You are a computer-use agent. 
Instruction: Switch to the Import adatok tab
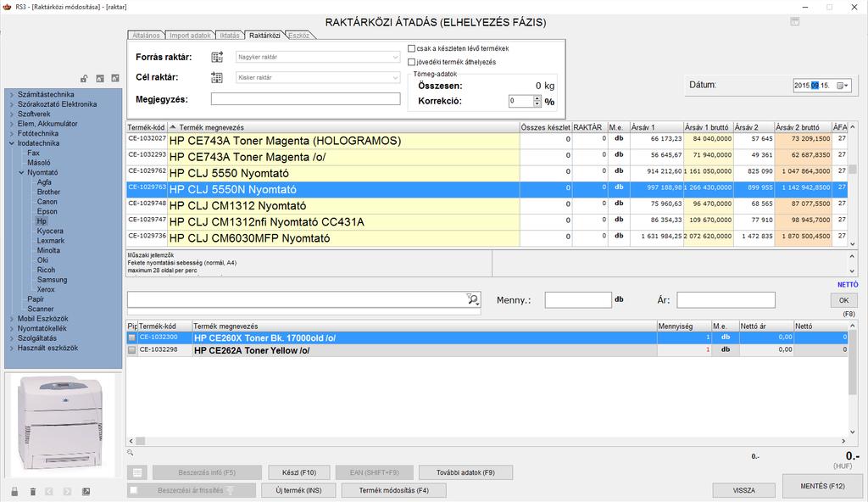(x=189, y=36)
